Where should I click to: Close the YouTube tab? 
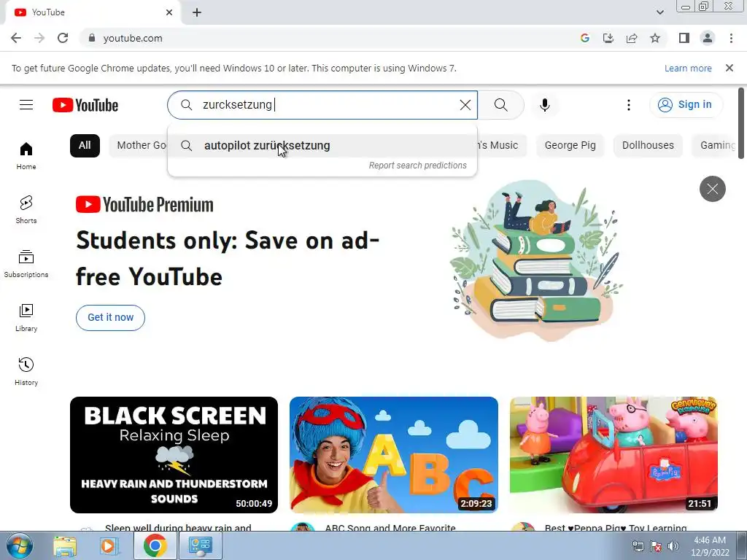pos(169,12)
